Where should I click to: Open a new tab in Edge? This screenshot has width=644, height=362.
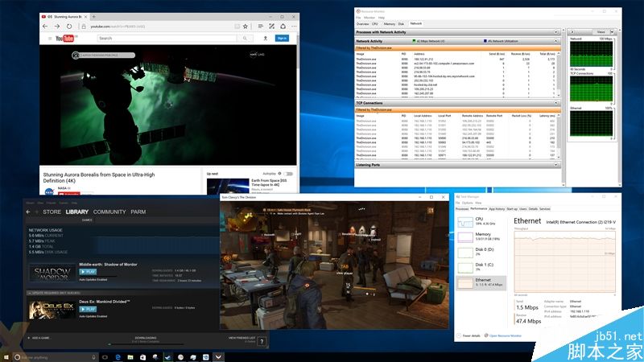pyautogui.click(x=93, y=17)
